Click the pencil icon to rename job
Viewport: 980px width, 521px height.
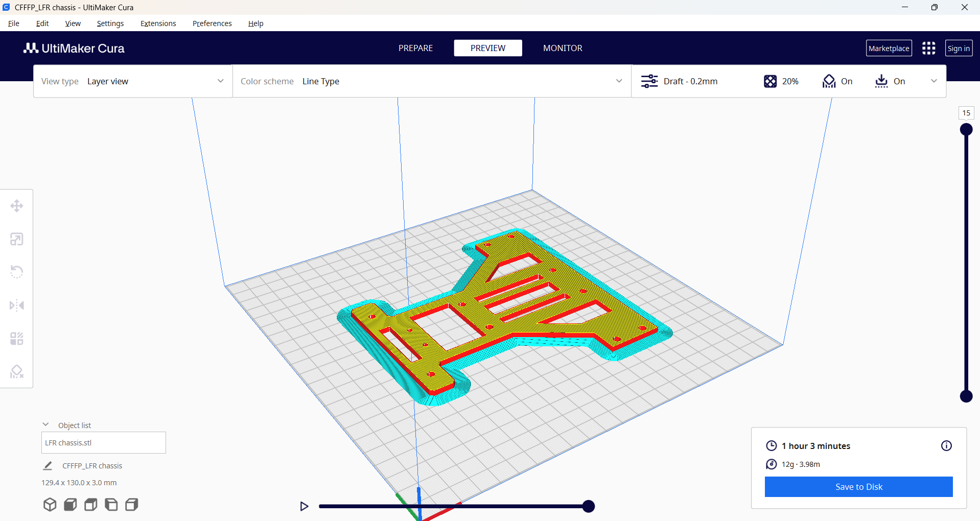(48, 466)
